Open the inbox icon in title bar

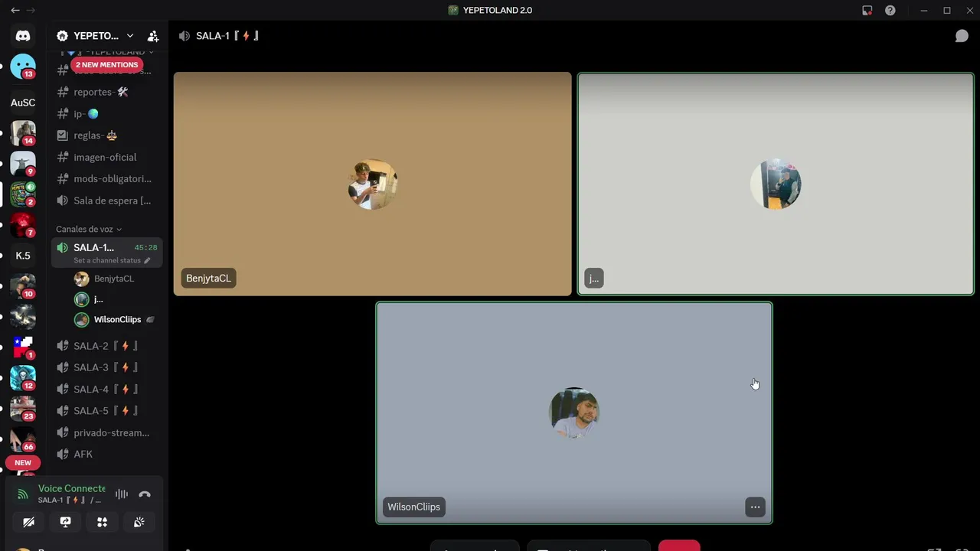pyautogui.click(x=867, y=10)
